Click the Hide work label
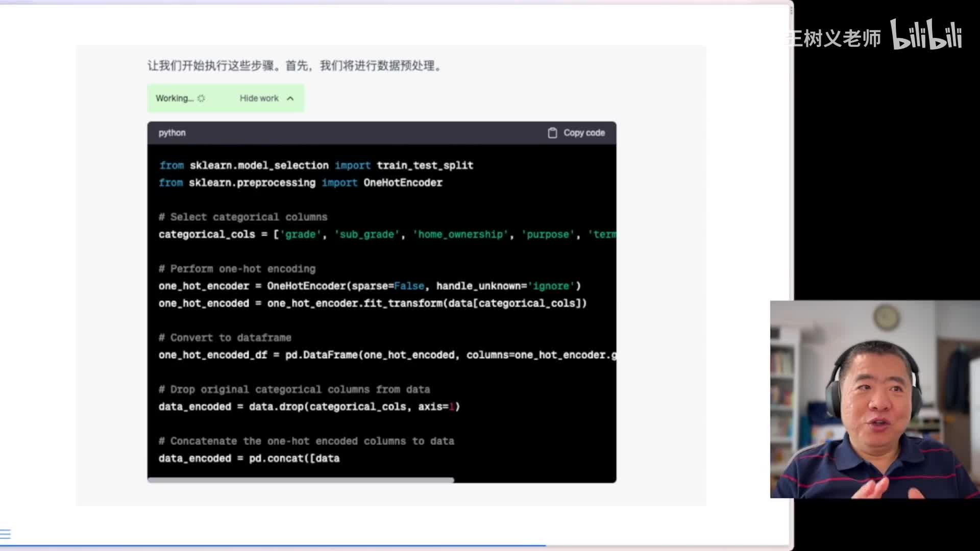Image resolution: width=980 pixels, height=551 pixels. (x=259, y=98)
